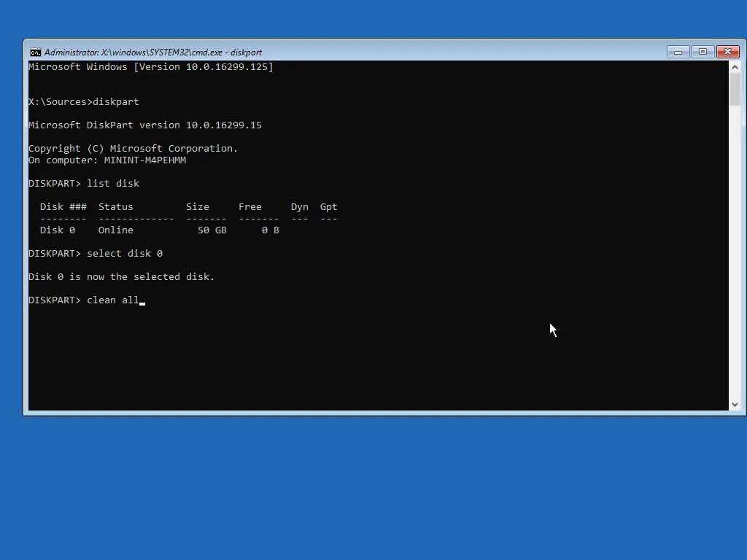Screen dimensions: 747x560
Task: Click the 'X:\Sources>diskpart' line
Action: (84, 102)
